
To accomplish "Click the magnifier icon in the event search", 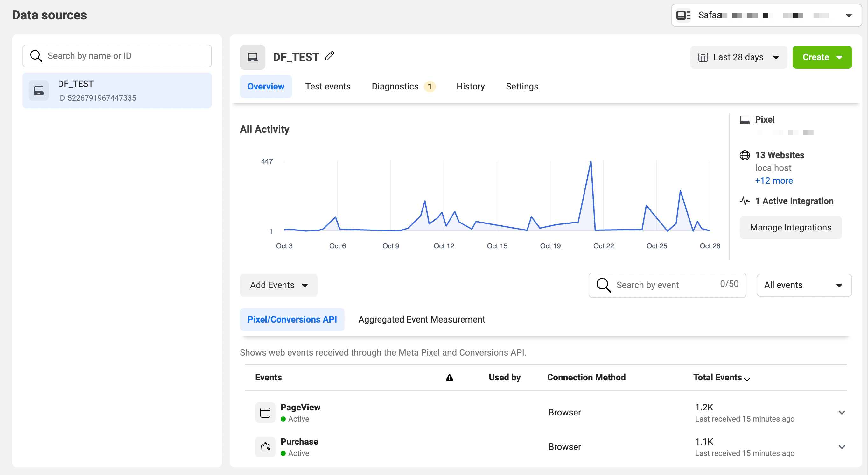I will pyautogui.click(x=604, y=285).
